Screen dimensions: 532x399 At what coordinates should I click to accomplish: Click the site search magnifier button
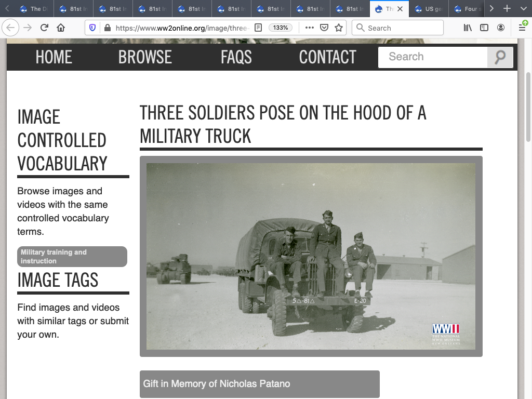tap(500, 57)
